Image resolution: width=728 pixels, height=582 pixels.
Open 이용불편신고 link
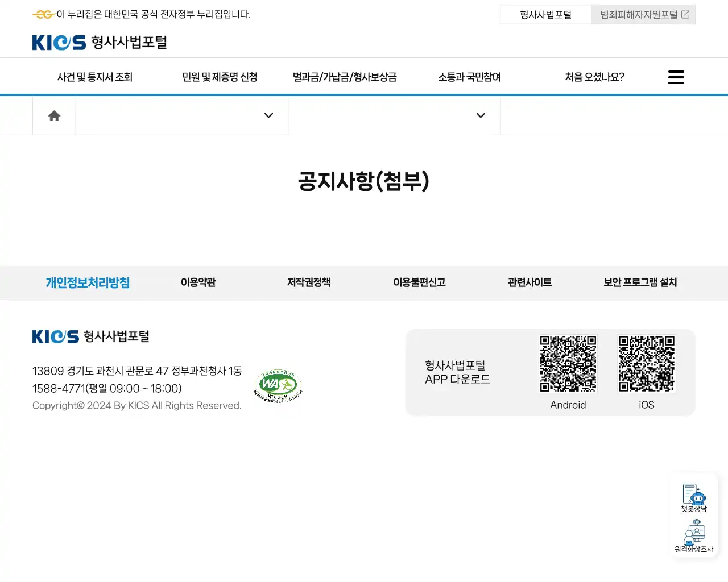[419, 282]
